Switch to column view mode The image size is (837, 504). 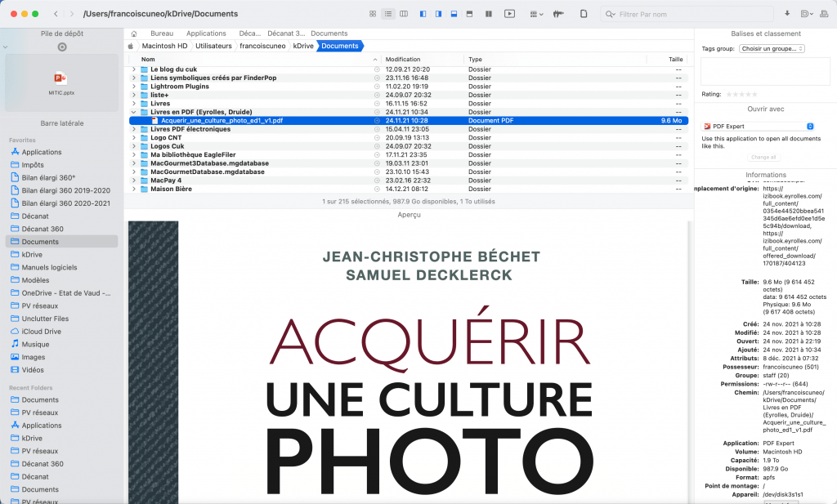pyautogui.click(x=404, y=14)
